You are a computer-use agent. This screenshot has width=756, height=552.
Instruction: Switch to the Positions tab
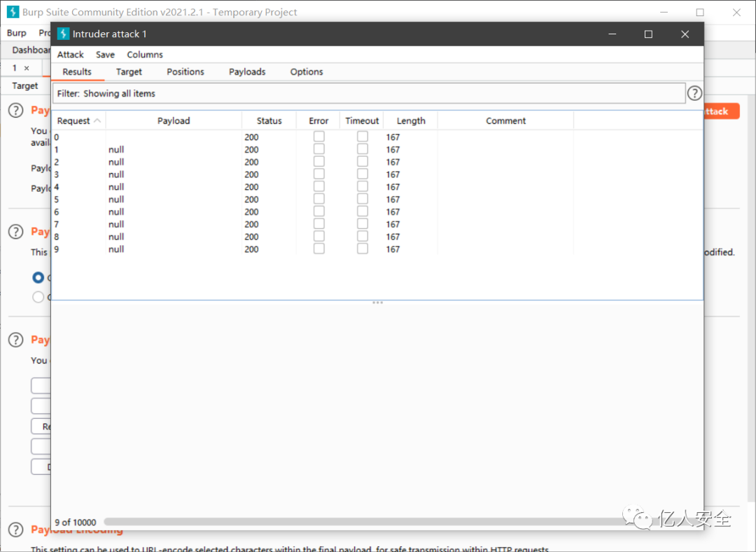point(185,71)
